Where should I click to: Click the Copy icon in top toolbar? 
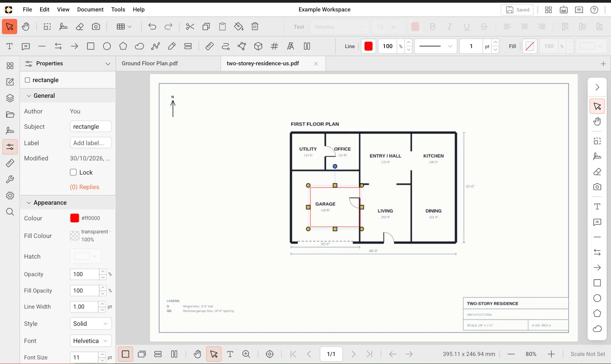tap(206, 27)
